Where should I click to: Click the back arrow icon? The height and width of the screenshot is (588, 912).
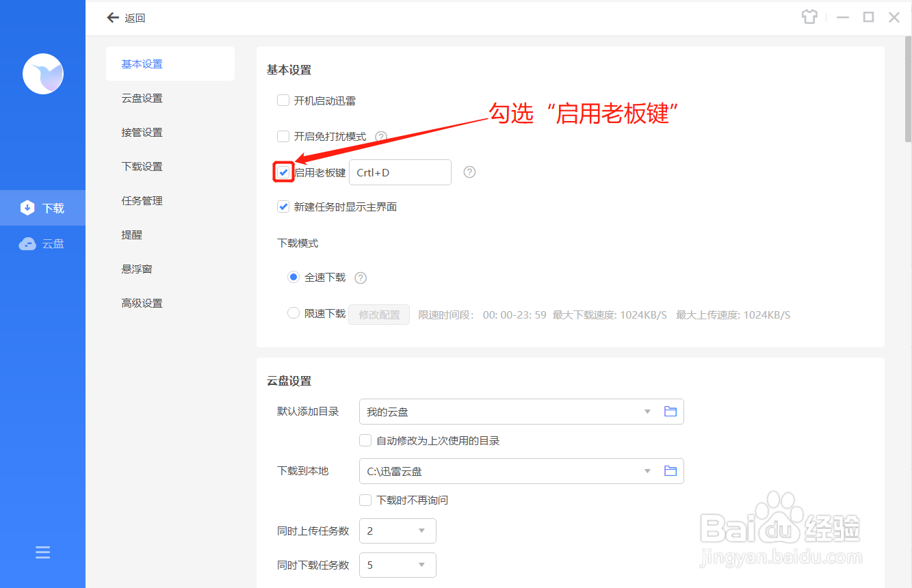pyautogui.click(x=113, y=18)
